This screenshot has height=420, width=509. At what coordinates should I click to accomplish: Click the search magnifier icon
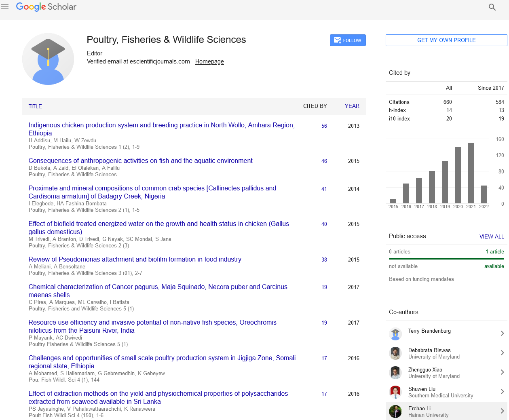[492, 7]
